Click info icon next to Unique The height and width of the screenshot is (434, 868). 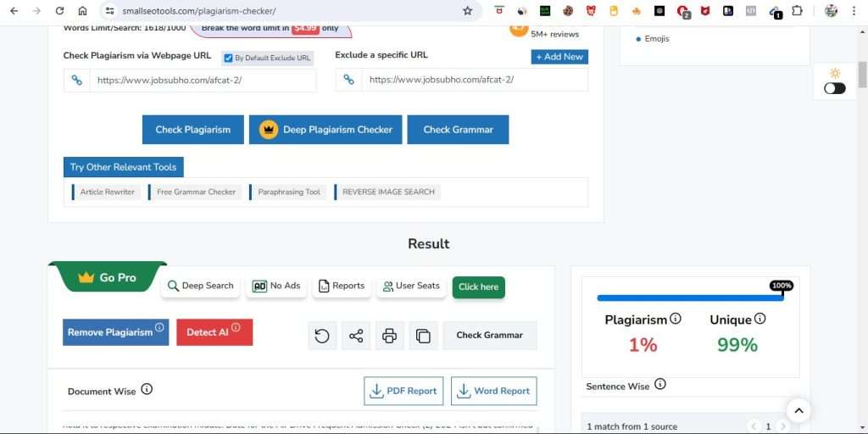[x=760, y=319]
